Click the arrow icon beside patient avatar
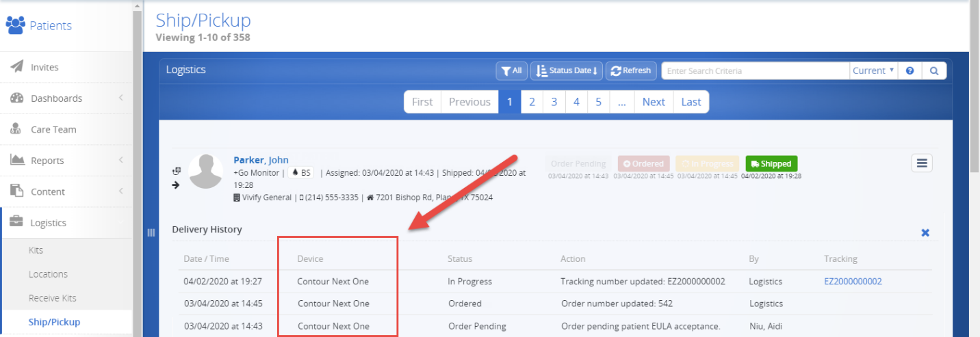The image size is (980, 337). (x=176, y=185)
